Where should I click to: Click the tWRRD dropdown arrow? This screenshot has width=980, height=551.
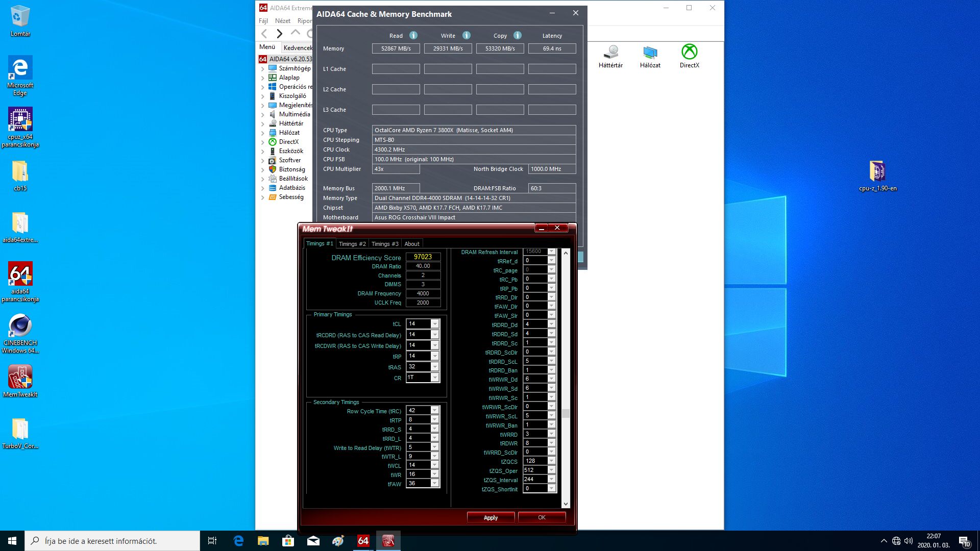[551, 434]
